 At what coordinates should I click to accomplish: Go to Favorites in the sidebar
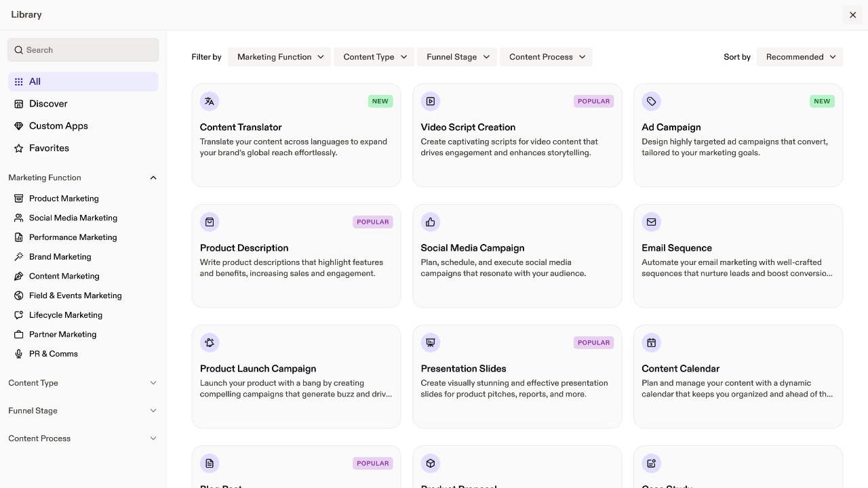[x=49, y=148]
